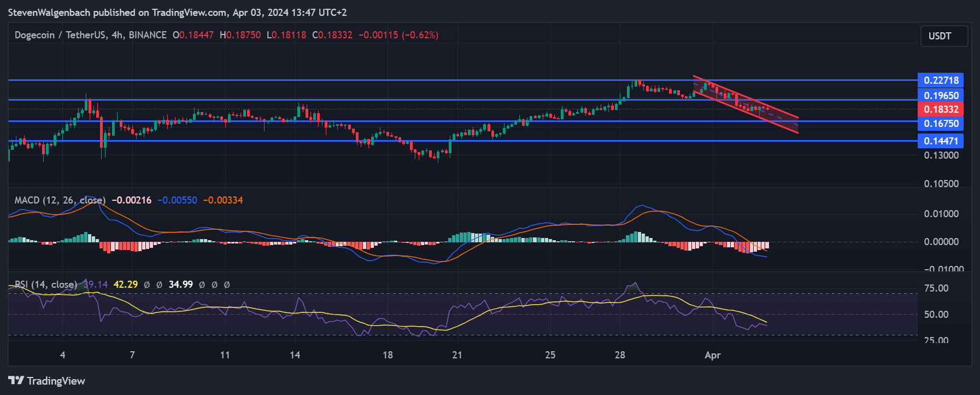The width and height of the screenshot is (980, 395).
Task: Click the RSI axis value 75.00
Action: tap(936, 288)
